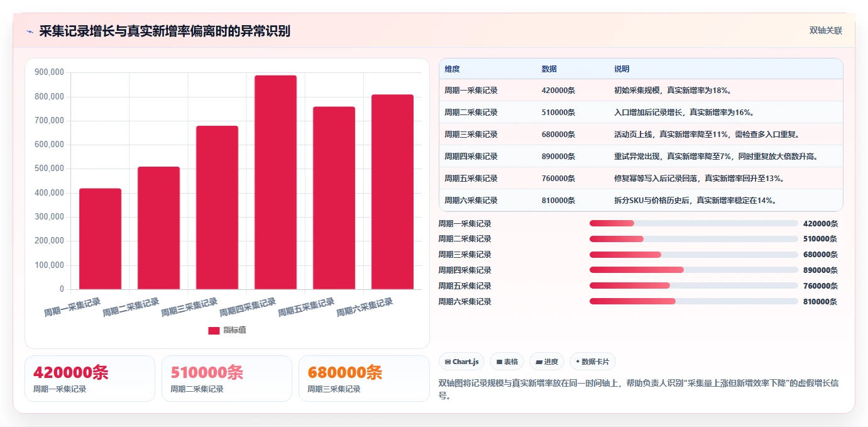Viewport: 868px width, 427px height.
Task: Select table cell 周期四采集记录
Action: point(471,157)
